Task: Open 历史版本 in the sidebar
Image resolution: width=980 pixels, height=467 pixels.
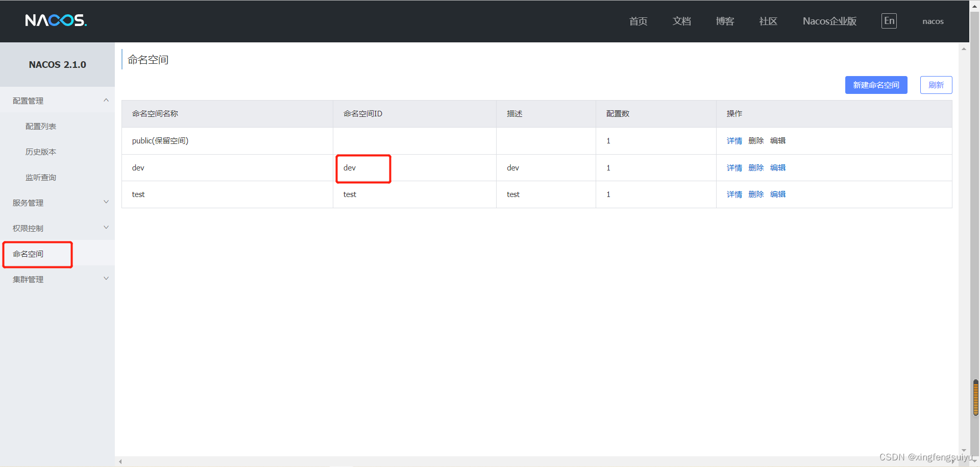Action: [x=41, y=152]
